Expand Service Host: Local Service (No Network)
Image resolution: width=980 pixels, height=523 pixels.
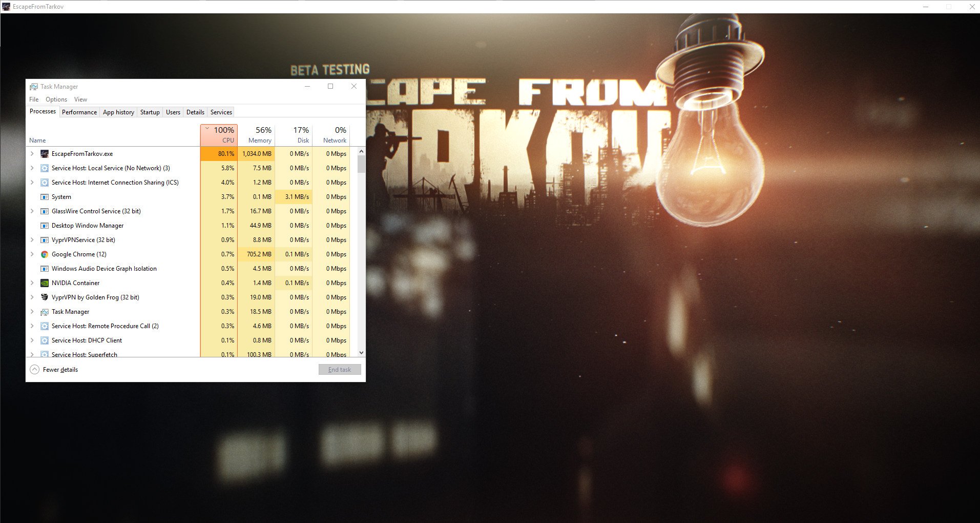(x=32, y=168)
